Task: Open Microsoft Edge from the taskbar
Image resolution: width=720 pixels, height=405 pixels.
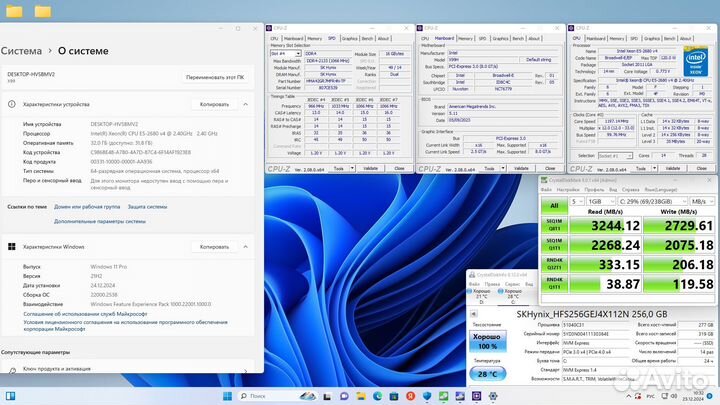Action: [377, 396]
